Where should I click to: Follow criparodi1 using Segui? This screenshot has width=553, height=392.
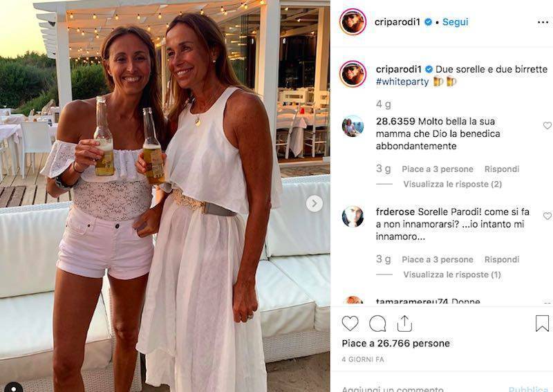456,22
